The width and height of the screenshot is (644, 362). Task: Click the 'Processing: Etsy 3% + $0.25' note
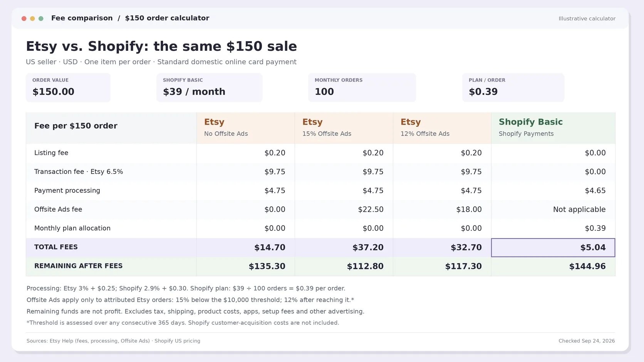click(x=186, y=288)
